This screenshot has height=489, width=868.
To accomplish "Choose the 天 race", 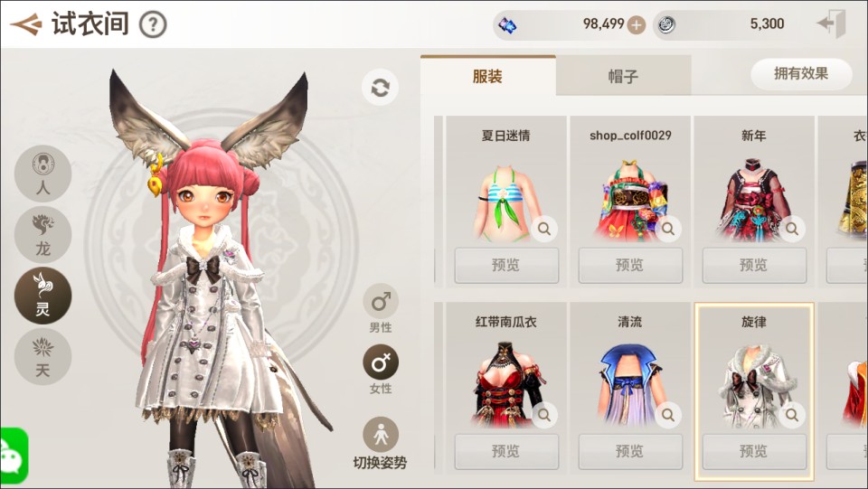I will coord(42,356).
